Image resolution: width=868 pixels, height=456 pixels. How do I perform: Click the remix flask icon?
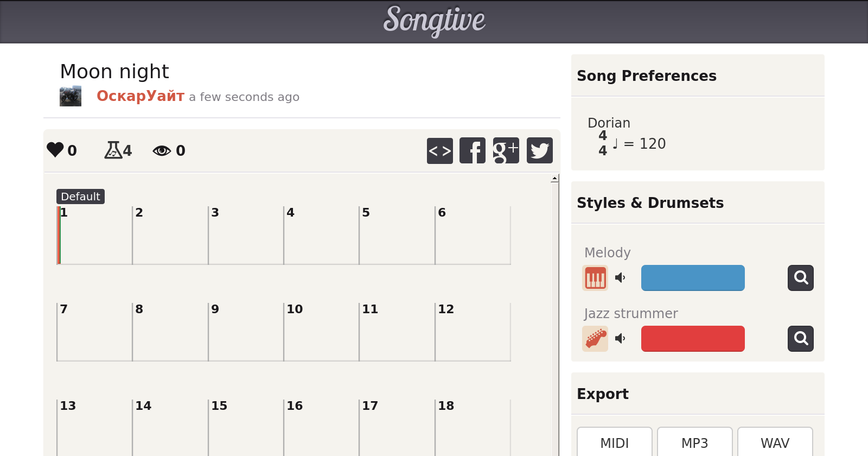[x=113, y=150]
